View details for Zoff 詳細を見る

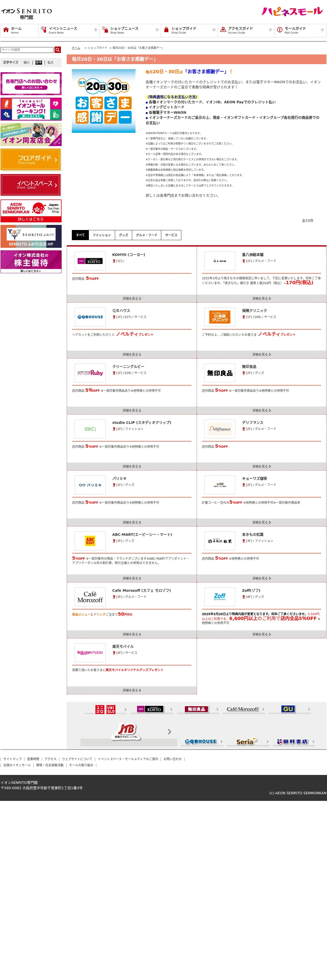coord(262,634)
